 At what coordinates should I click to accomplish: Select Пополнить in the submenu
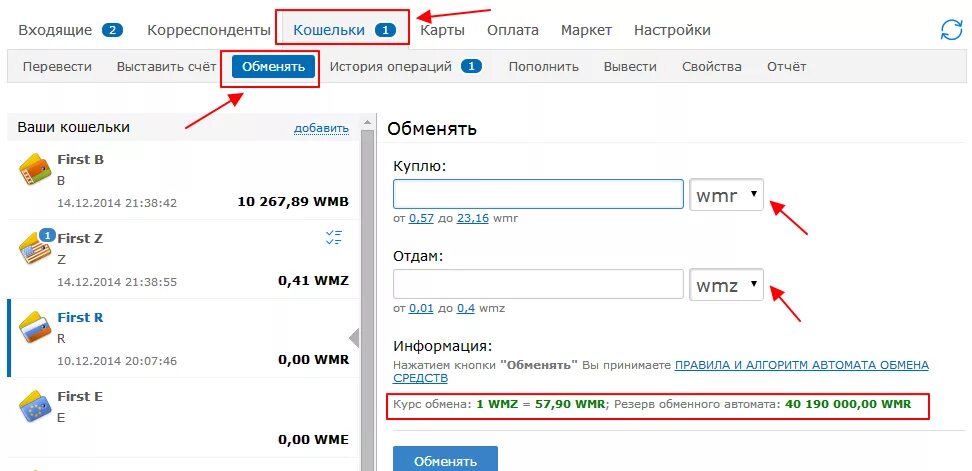pyautogui.click(x=544, y=66)
